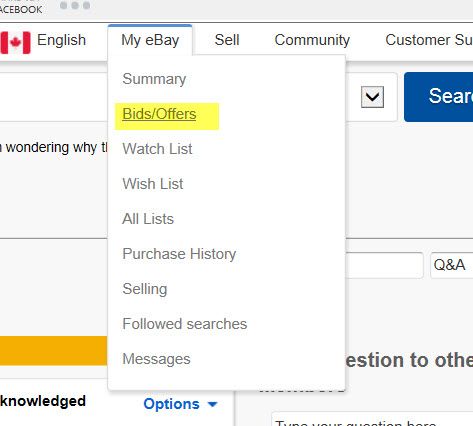Open Watch List menu entry

click(157, 149)
